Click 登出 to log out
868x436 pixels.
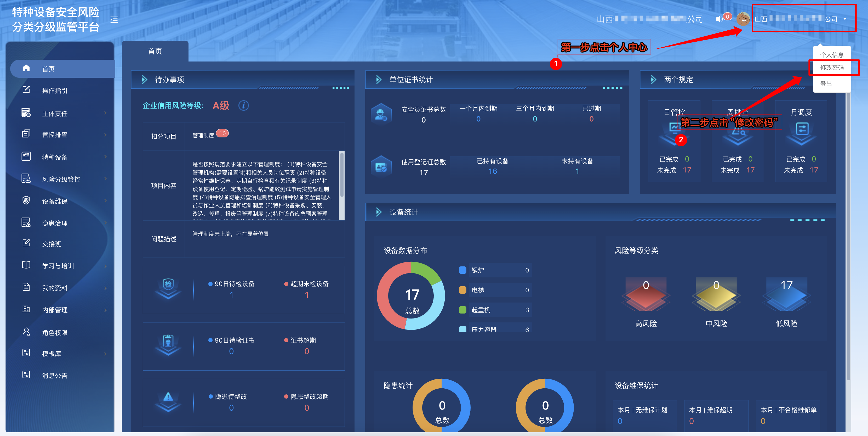pos(826,84)
